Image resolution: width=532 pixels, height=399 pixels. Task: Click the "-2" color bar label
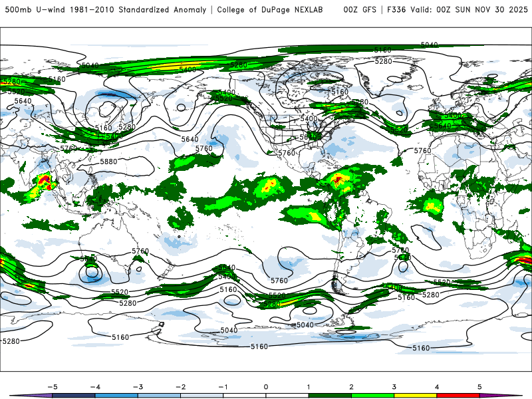[180, 387]
